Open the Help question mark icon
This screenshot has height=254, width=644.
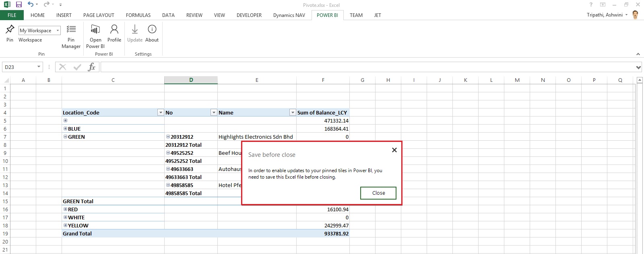(x=591, y=5)
